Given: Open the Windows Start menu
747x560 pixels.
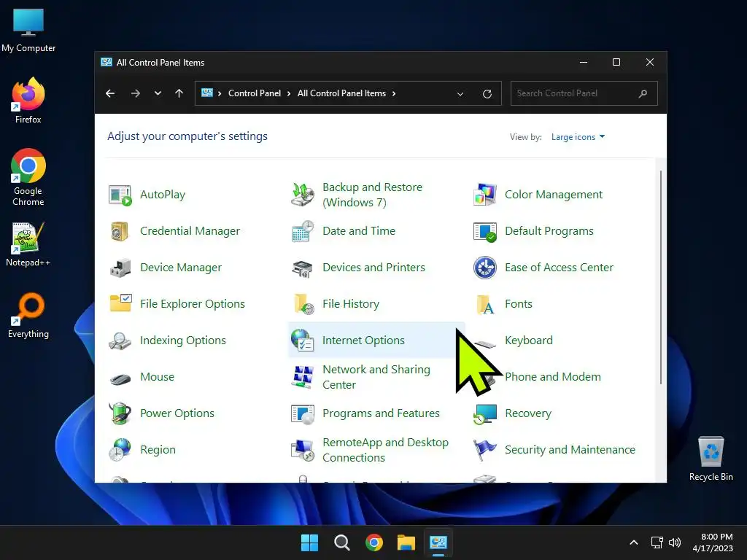Looking at the screenshot, I should coord(309,542).
